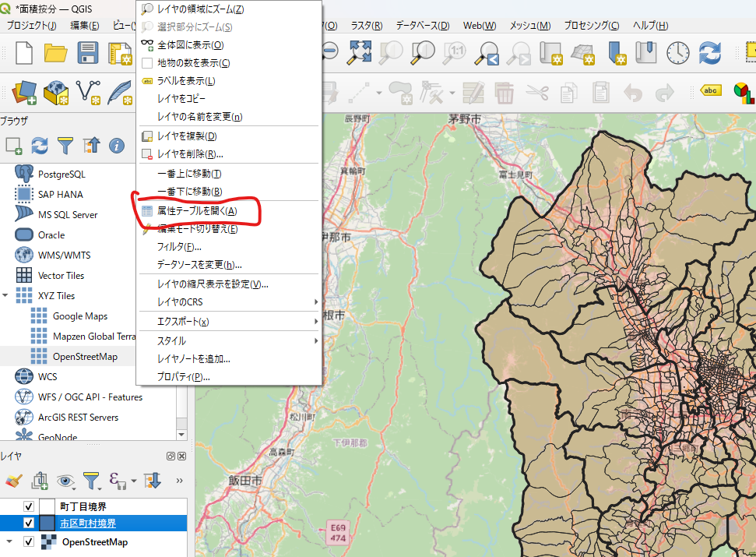Click the browser panel scrollbar down arrow
756x557 pixels.
point(181,435)
